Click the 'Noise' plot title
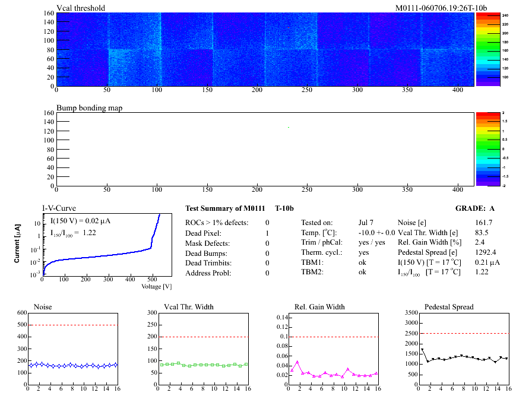This screenshot has width=532, height=399. 43,307
